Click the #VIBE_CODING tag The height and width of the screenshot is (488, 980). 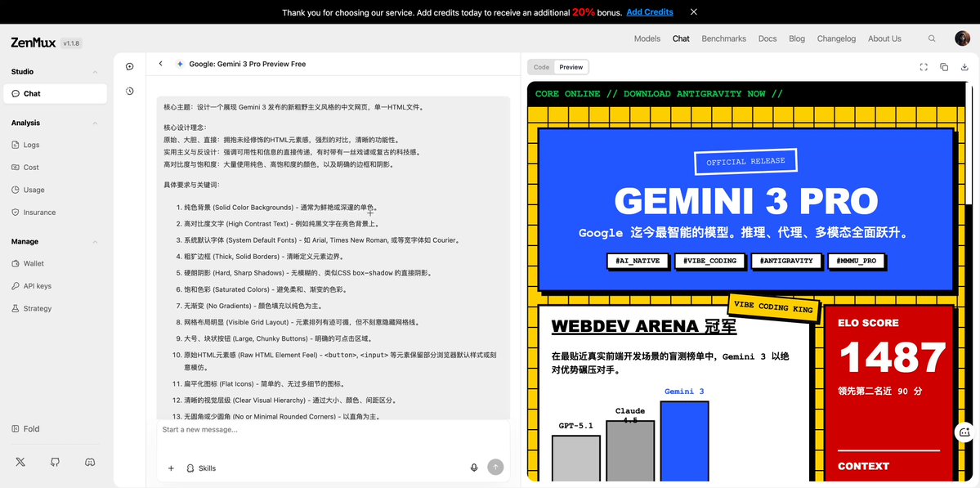(x=709, y=261)
